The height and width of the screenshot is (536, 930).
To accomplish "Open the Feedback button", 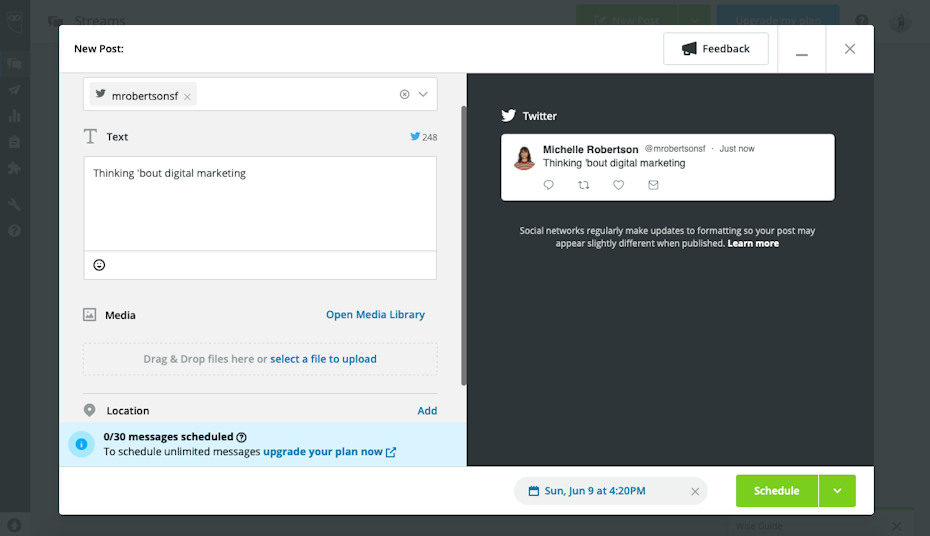I will (x=715, y=49).
